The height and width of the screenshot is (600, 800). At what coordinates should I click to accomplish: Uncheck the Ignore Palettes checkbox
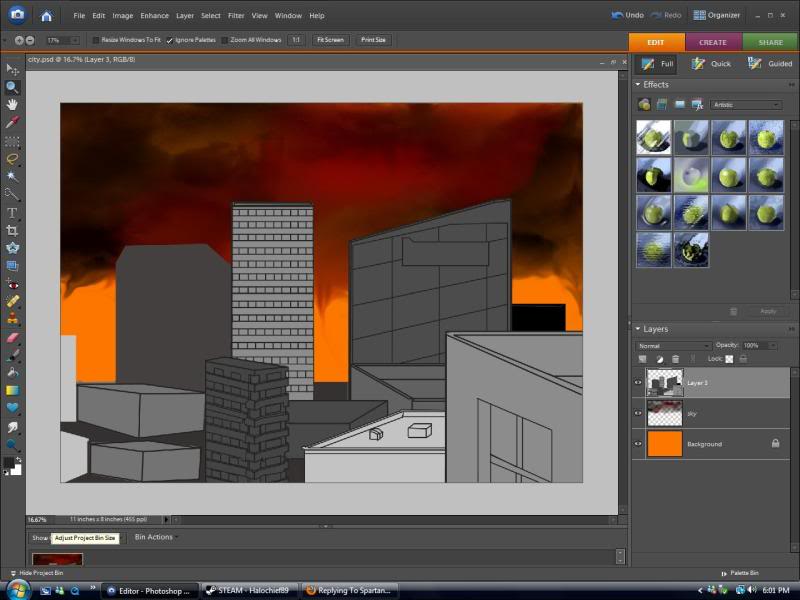pos(169,40)
